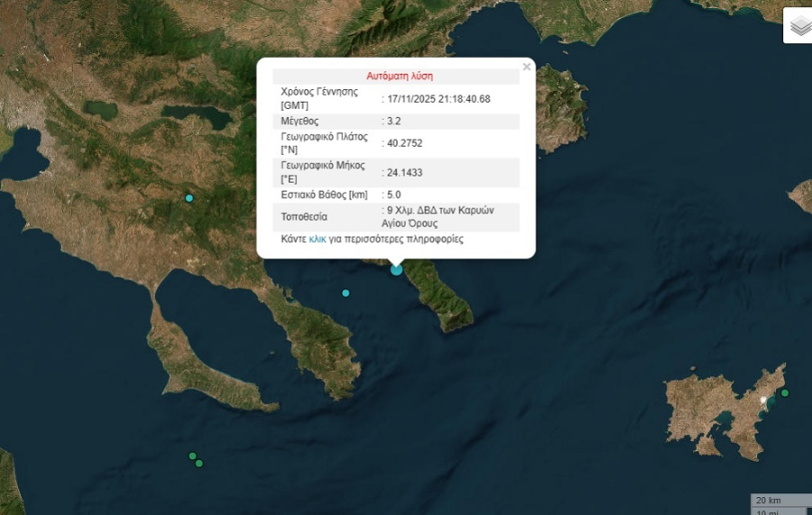Click the 'Αυτόματη λύση' popup title
The image size is (812, 515).
[x=399, y=76]
